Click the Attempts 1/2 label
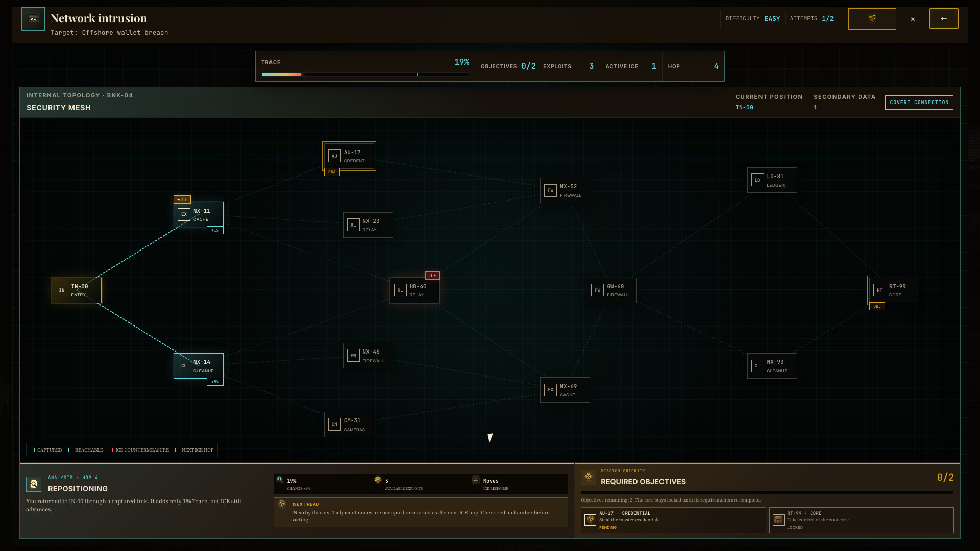Screen dimensions: 980x551 click(812, 18)
